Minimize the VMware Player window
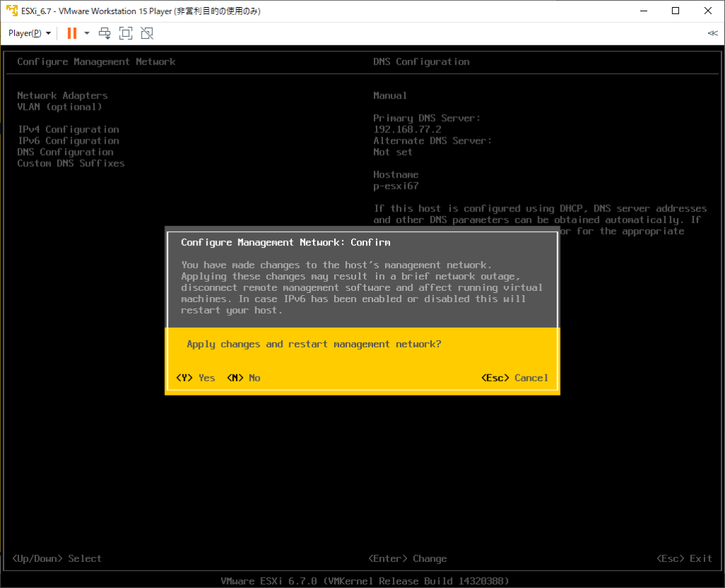This screenshot has width=725, height=588. [x=644, y=11]
